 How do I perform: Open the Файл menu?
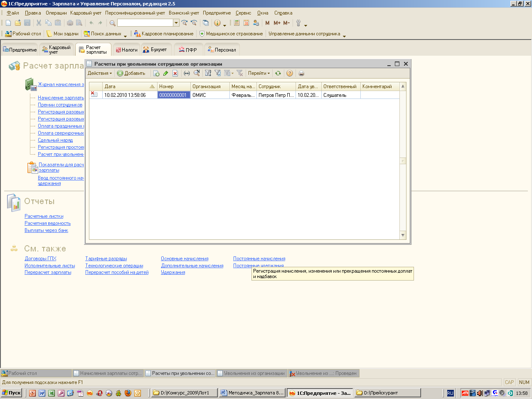coord(13,13)
